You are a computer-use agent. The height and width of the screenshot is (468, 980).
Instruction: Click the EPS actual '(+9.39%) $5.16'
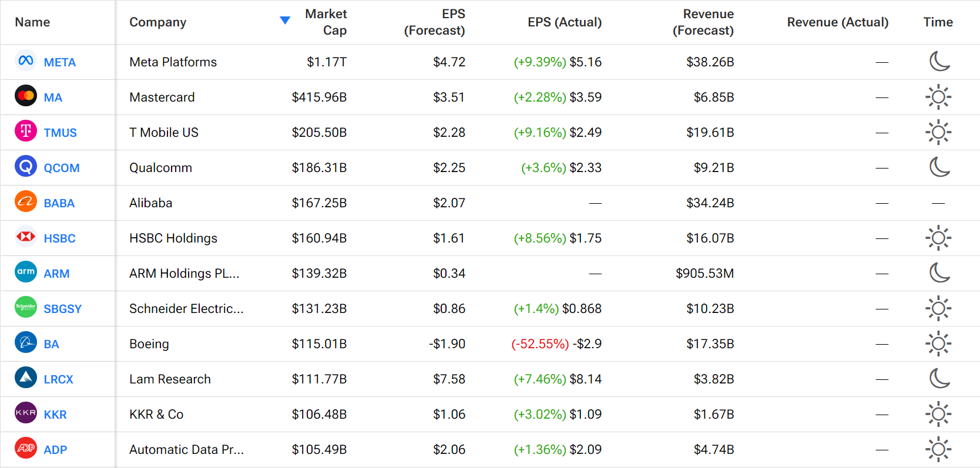558,62
